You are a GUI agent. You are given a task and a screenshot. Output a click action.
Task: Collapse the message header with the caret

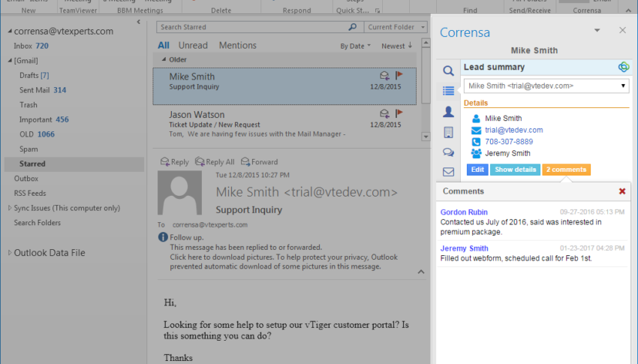pyautogui.click(x=421, y=272)
